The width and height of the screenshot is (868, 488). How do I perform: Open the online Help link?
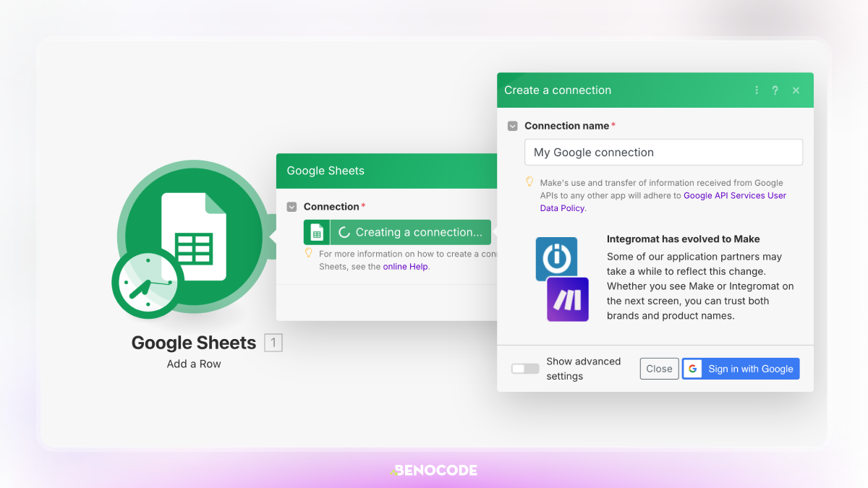406,266
